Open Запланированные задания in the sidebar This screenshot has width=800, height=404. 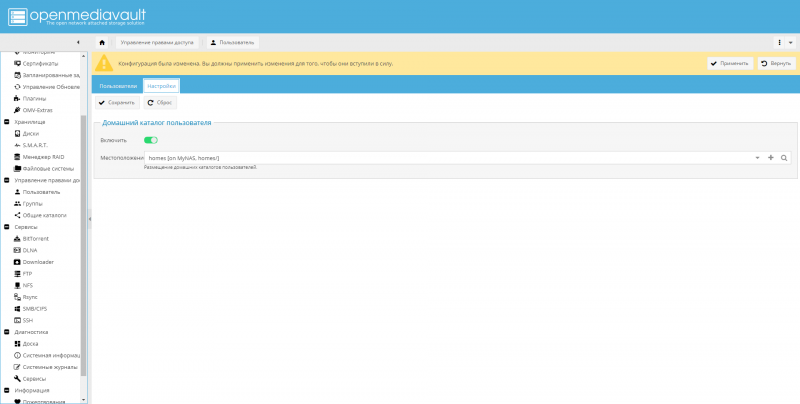point(47,75)
